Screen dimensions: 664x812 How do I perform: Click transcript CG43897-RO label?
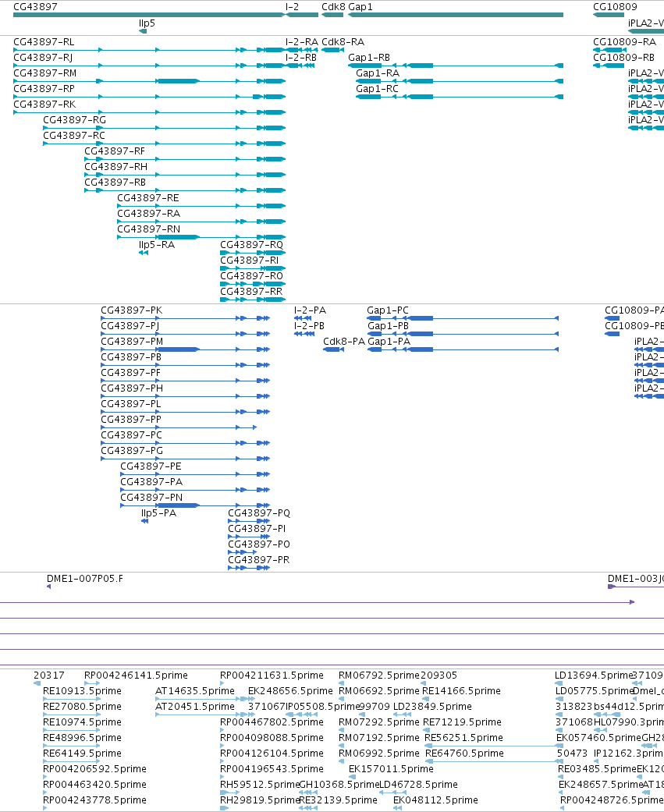pyautogui.click(x=252, y=275)
